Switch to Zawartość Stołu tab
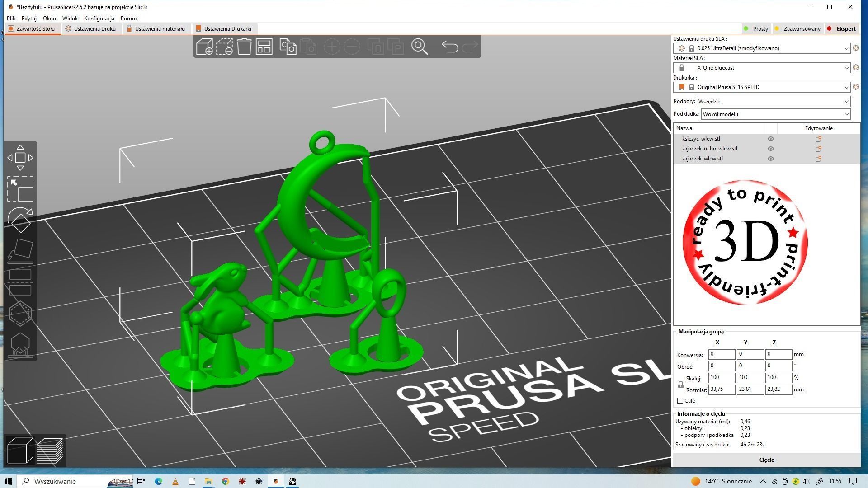The width and height of the screenshot is (868, 488). coord(32,28)
